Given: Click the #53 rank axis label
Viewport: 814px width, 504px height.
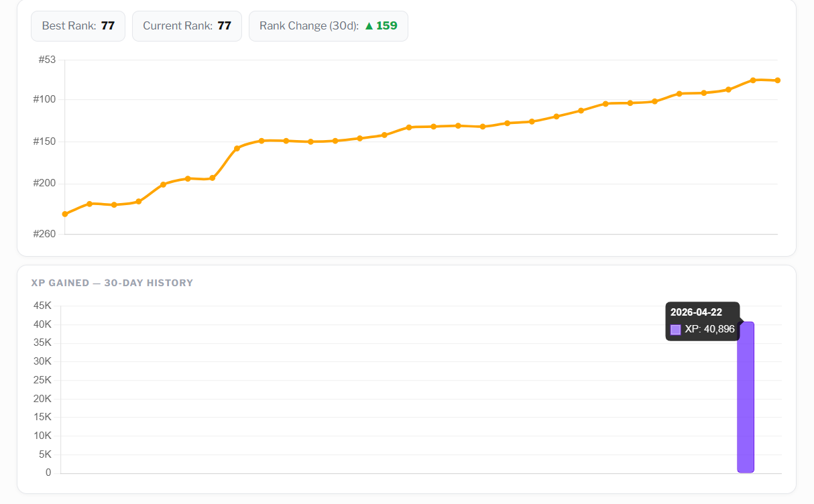Looking at the screenshot, I should (47, 60).
